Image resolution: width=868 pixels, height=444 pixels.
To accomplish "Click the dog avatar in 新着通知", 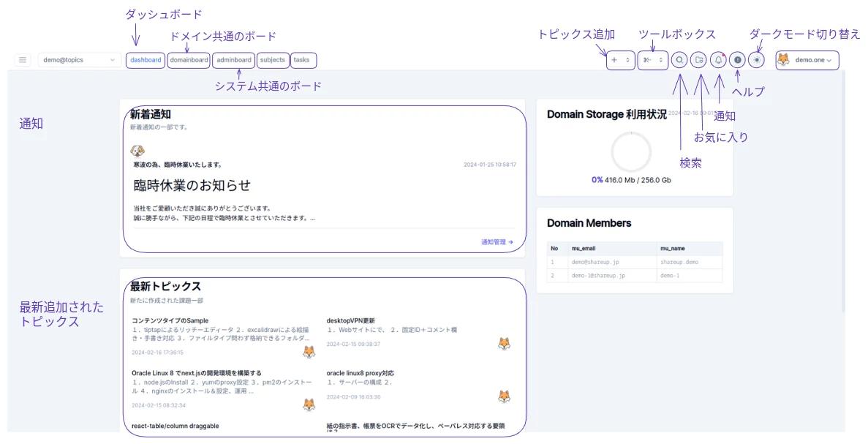I will click(137, 151).
